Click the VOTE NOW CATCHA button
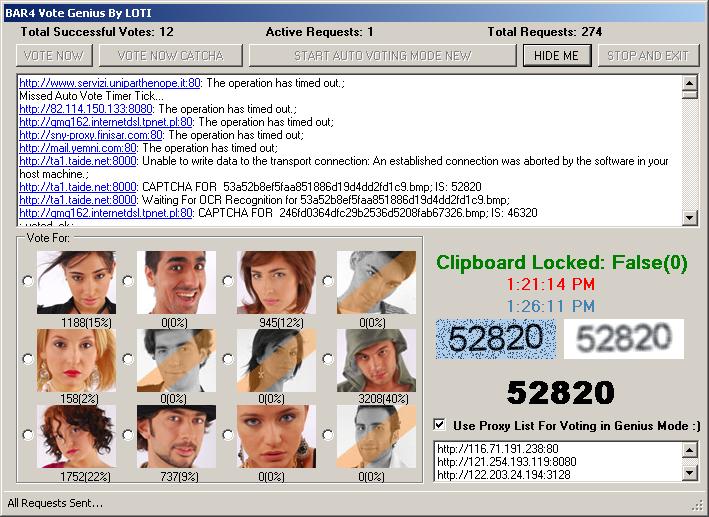Screen dimensions: 709x517 click(170, 56)
